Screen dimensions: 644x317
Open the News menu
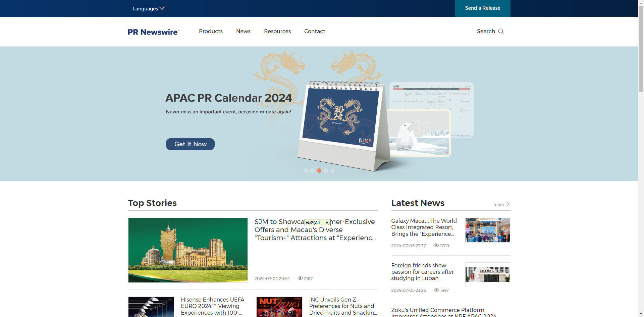click(243, 31)
